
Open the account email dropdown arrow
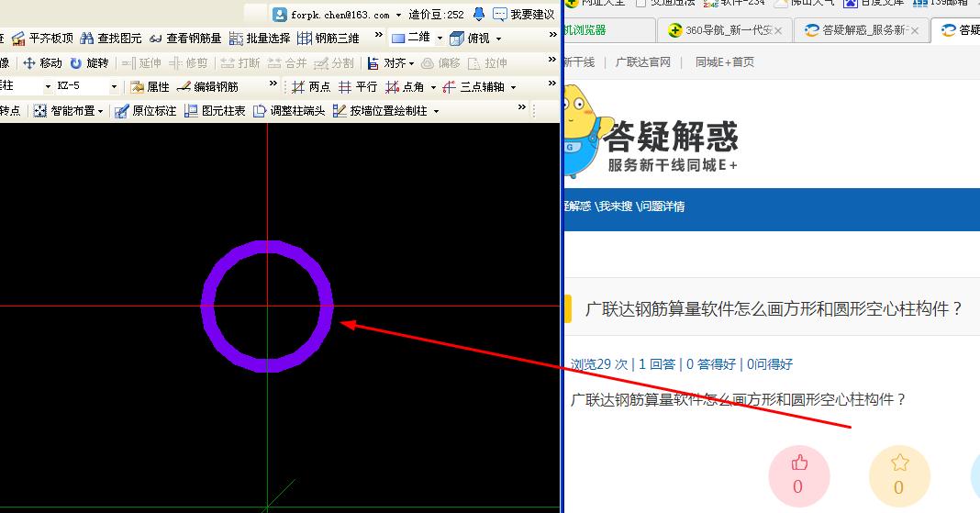(398, 15)
